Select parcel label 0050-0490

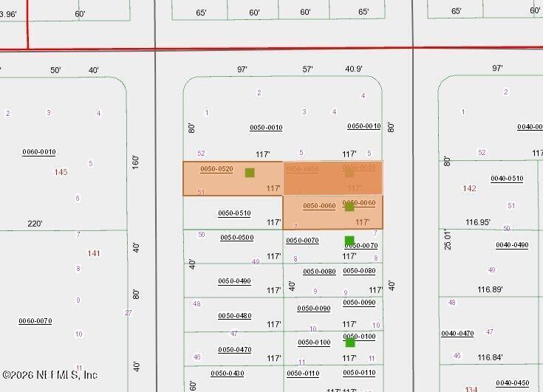(x=234, y=281)
